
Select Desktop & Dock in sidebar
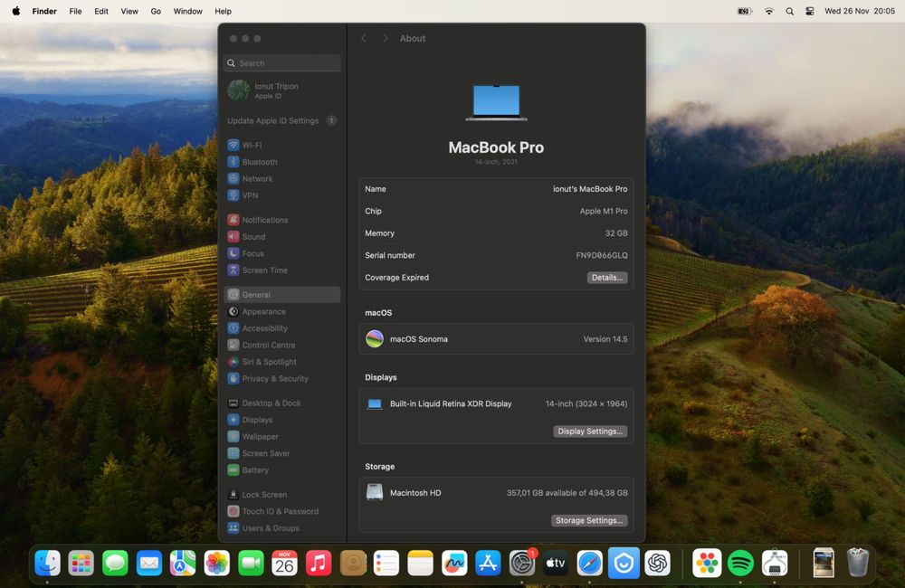[281, 403]
